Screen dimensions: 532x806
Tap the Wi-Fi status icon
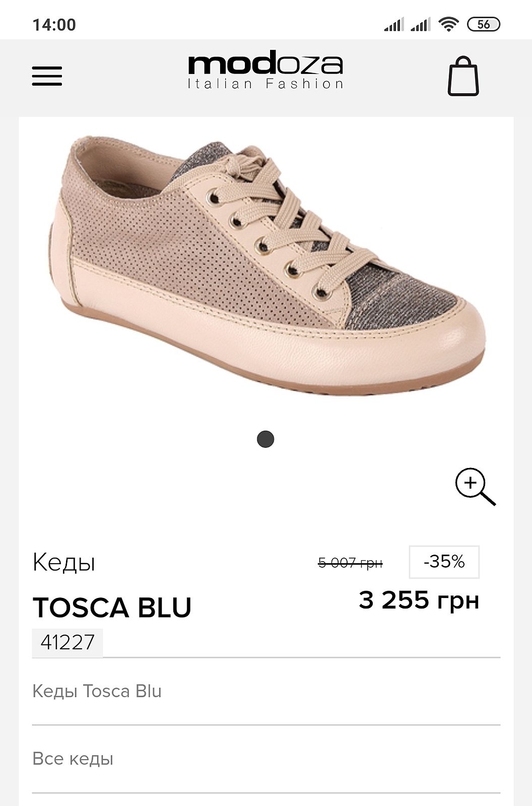(448, 24)
